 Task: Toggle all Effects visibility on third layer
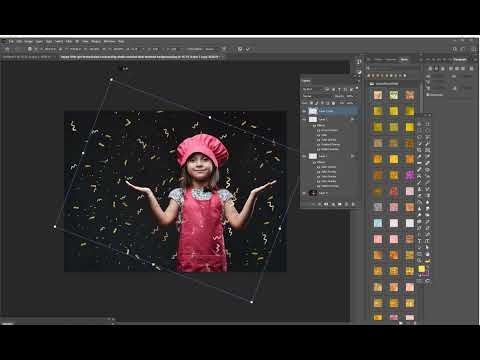pos(314,162)
